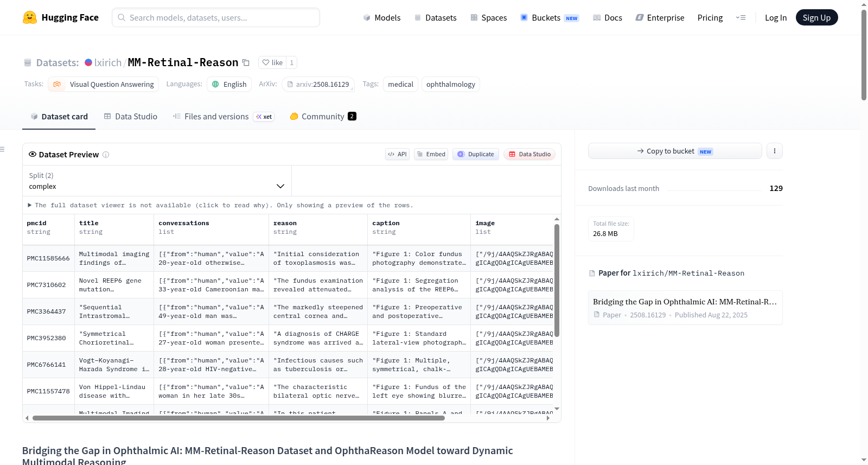Viewport: 868px width, 465px height.
Task: Open the Docs nav item
Action: pos(608,17)
